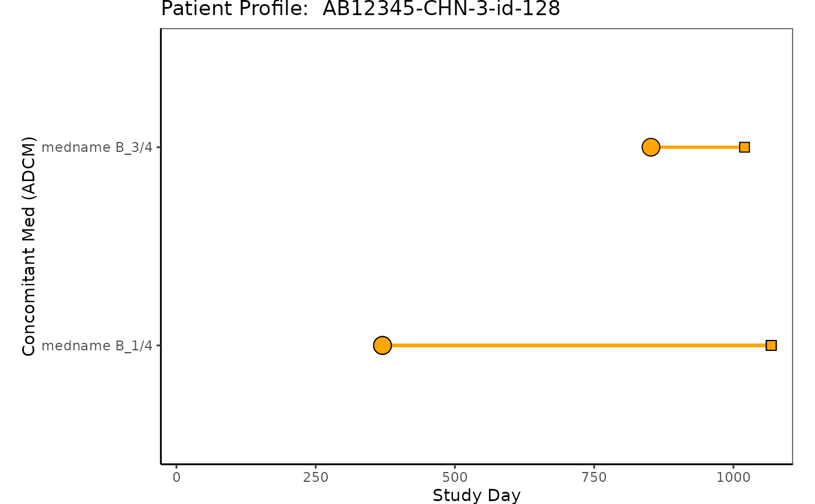The height and width of the screenshot is (504, 815).
Task: Select the medname B_1/4 y-axis label
Action: point(97,345)
